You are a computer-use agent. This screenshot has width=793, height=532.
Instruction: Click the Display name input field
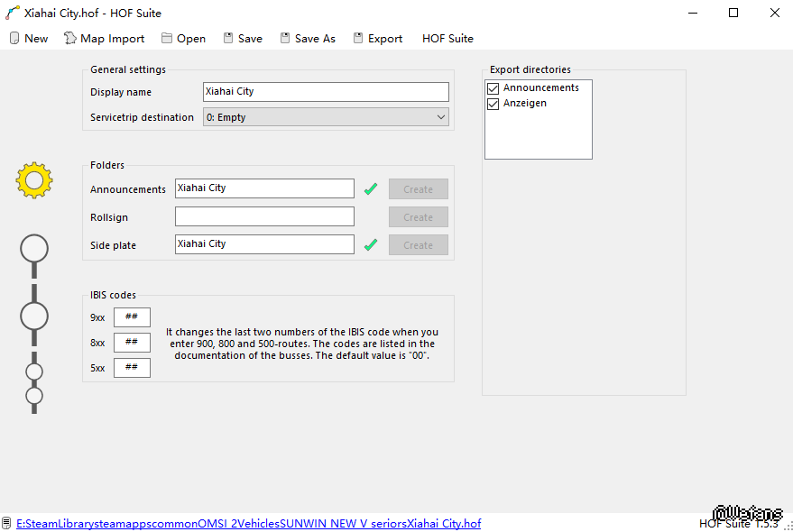326,92
